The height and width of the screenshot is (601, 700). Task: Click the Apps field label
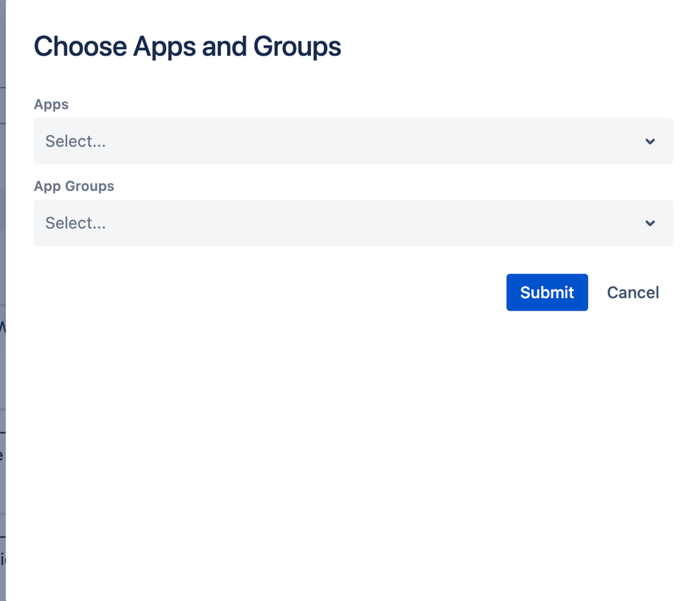coord(51,104)
